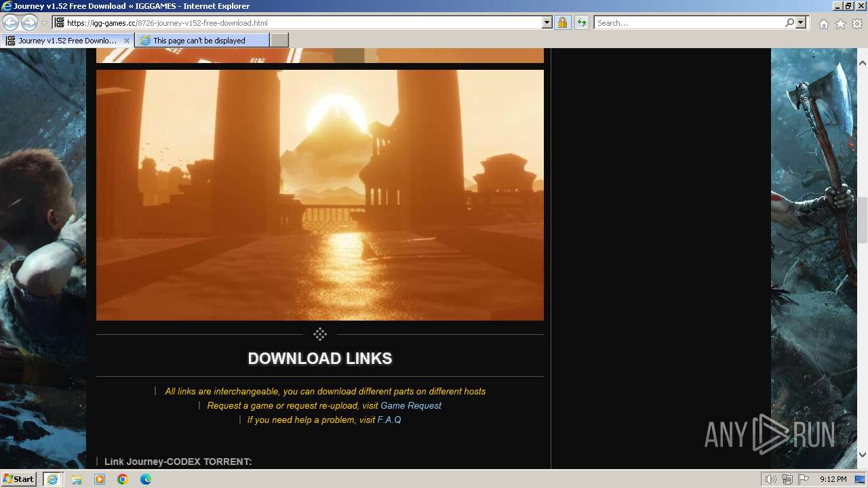868x488 pixels.
Task: Open the Home page icon
Action: (x=823, y=24)
